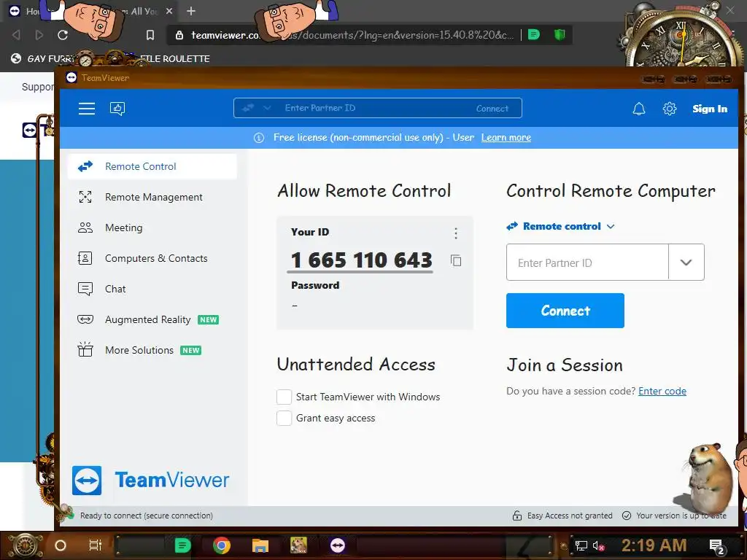Viewport: 747px width, 560px height.
Task: Open TeamViewer settings gear
Action: 670,109
